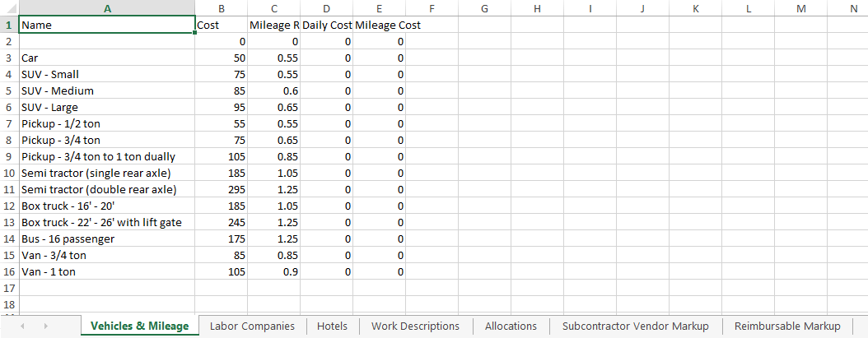Screen dimensions: 868x338
Task: Select 'Box truck - 22' - 26' with lift gate'
Action: pos(107,222)
